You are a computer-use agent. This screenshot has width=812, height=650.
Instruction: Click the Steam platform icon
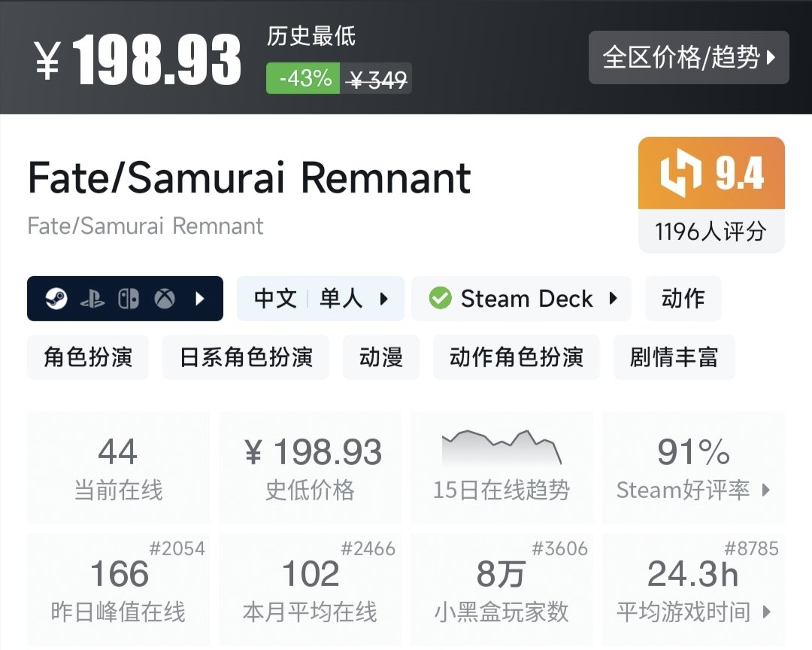tap(56, 299)
